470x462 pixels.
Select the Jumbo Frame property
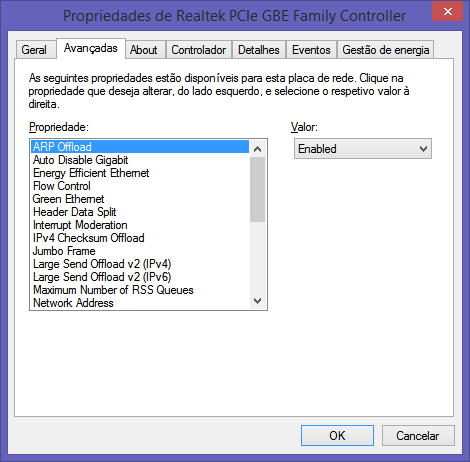(x=140, y=251)
